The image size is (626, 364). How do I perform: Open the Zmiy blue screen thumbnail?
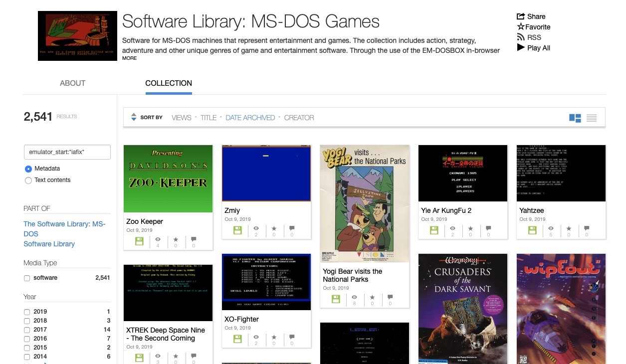[x=266, y=173]
